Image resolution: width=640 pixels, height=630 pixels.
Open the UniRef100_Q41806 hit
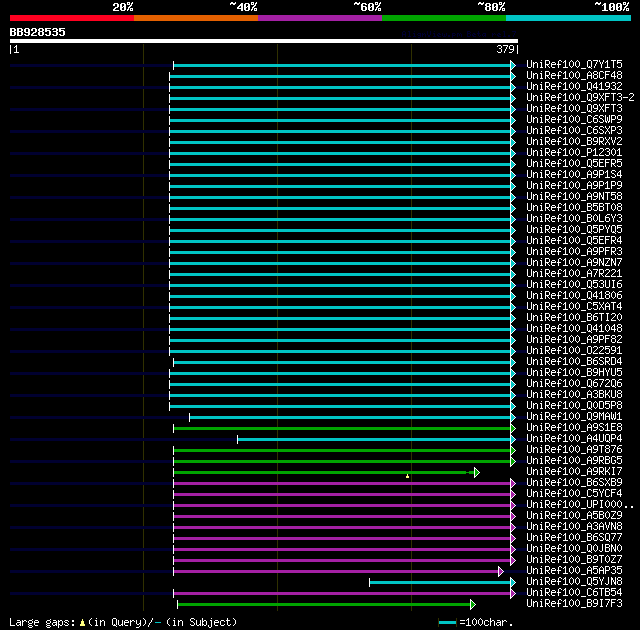(574, 296)
